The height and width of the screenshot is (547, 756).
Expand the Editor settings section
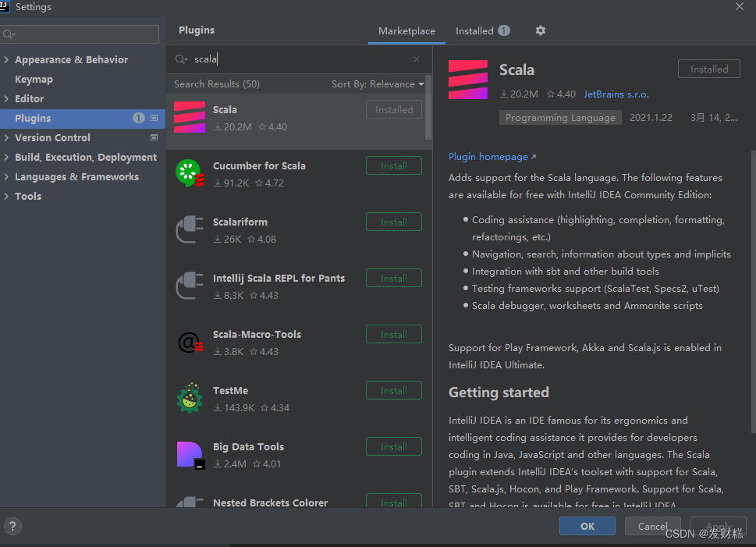coord(6,98)
